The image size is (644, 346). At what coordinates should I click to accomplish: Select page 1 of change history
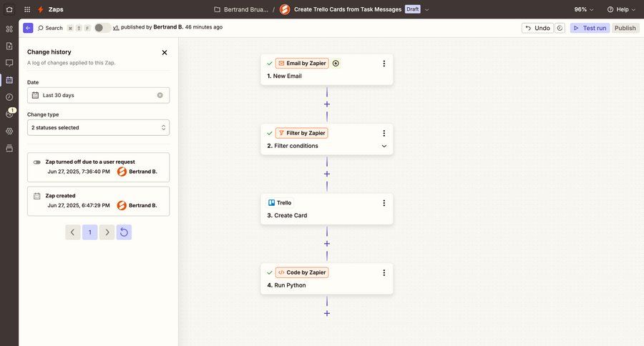point(90,232)
